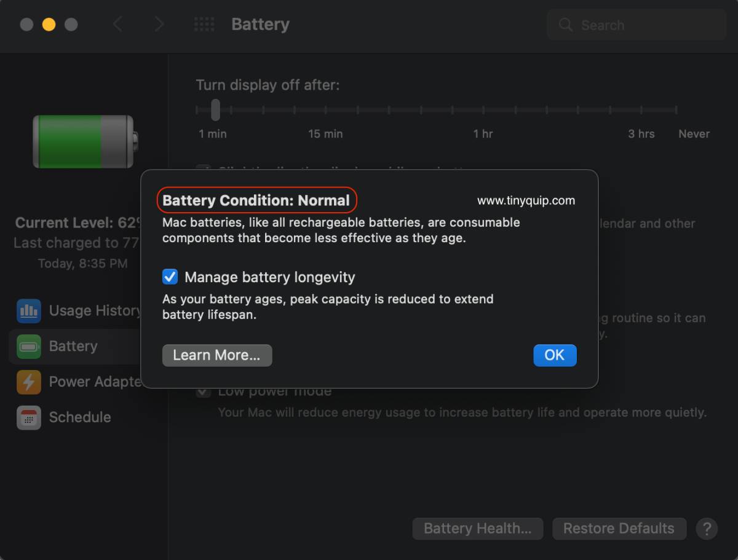Click the display-off slider thumb

pos(215,110)
